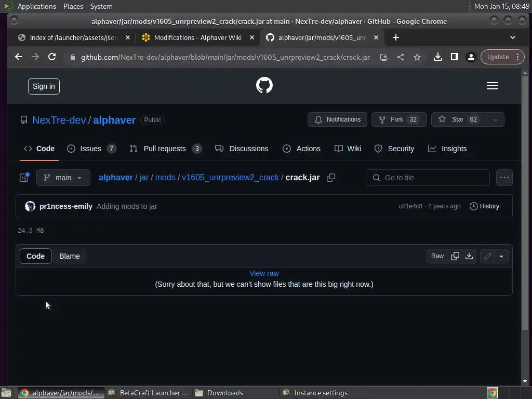Navigate to jar folder breadcrumb

tap(144, 178)
